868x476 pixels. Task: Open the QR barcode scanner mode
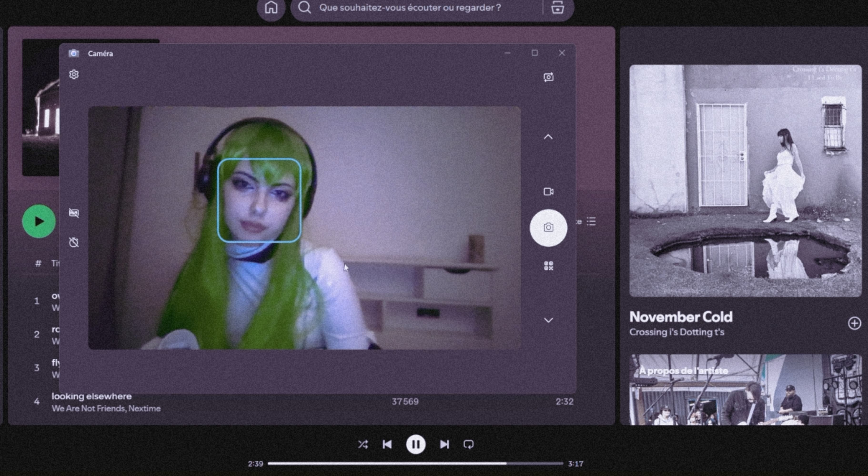pos(548,266)
